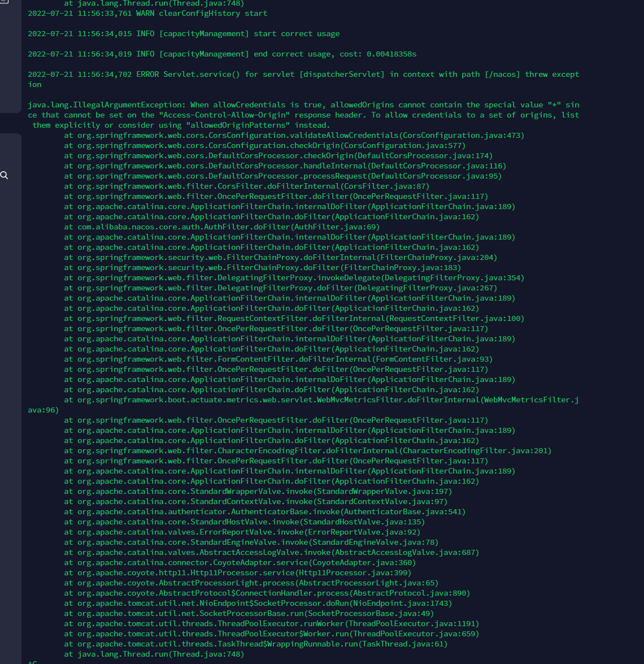
Task: Select the 'ThreadPoolExecutor.runWorker' stack frame
Action: tap(271, 623)
